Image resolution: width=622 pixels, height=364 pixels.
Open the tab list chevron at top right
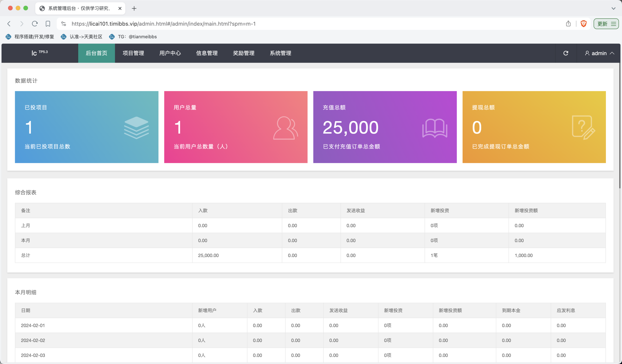point(613,9)
